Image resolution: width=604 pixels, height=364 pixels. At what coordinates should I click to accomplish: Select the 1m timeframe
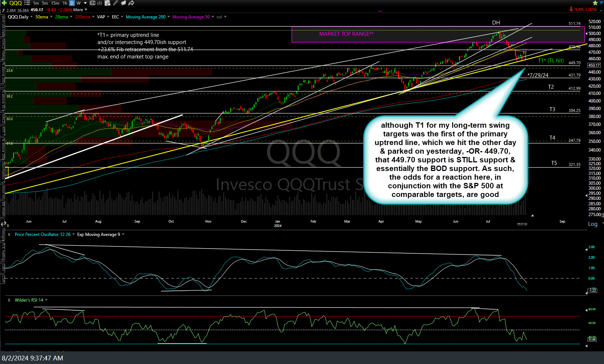(36, 3)
